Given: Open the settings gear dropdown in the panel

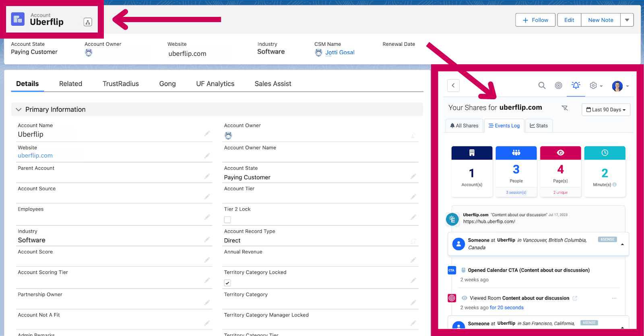Looking at the screenshot, I should (596, 86).
